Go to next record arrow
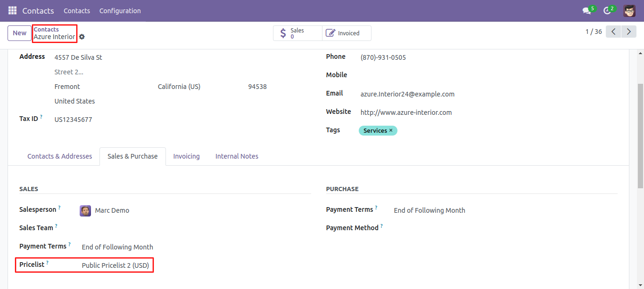The width and height of the screenshot is (644, 289). pos(629,32)
